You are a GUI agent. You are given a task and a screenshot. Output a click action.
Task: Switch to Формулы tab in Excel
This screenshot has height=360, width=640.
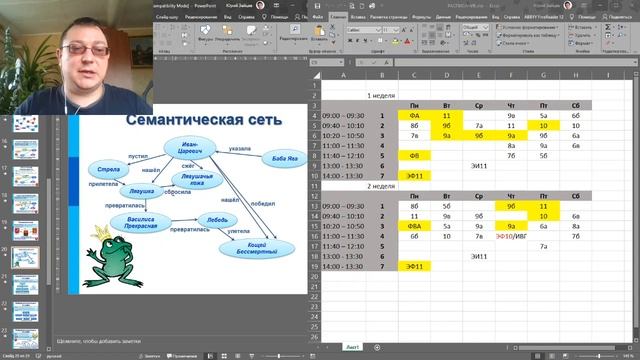point(421,17)
